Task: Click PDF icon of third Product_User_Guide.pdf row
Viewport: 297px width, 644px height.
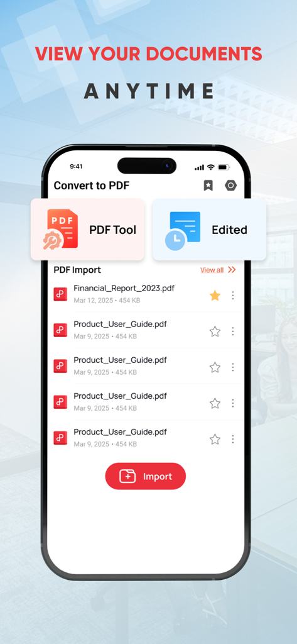Action: pos(60,402)
